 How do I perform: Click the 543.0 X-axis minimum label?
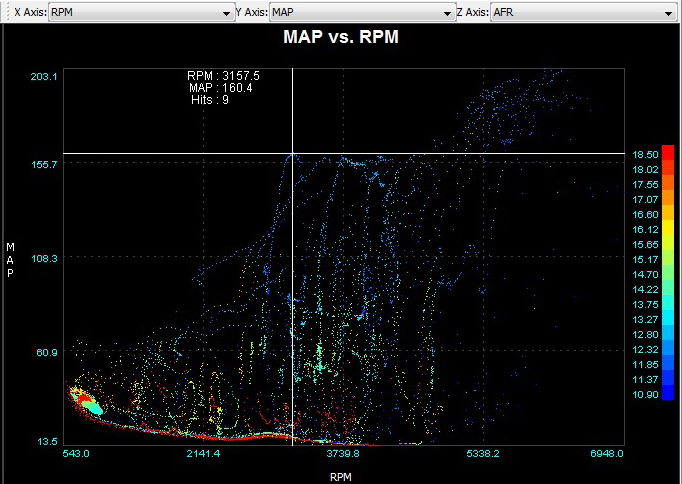click(x=76, y=453)
